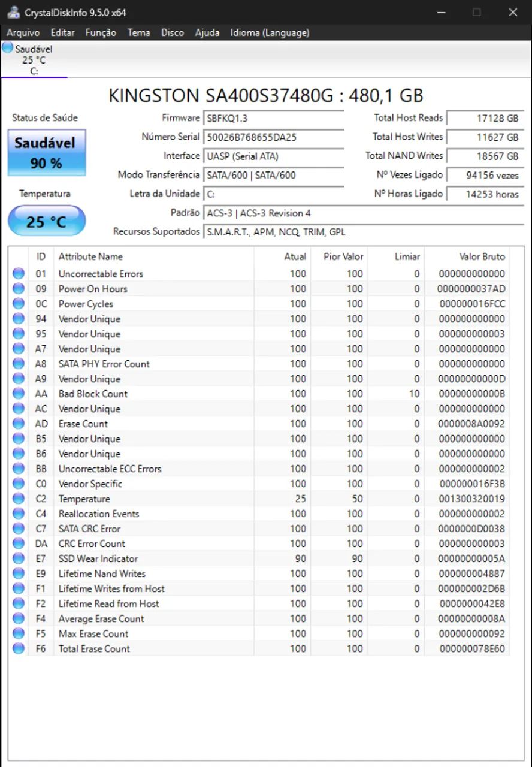Open the Ajuda menu
This screenshot has height=767, width=532.
(207, 32)
